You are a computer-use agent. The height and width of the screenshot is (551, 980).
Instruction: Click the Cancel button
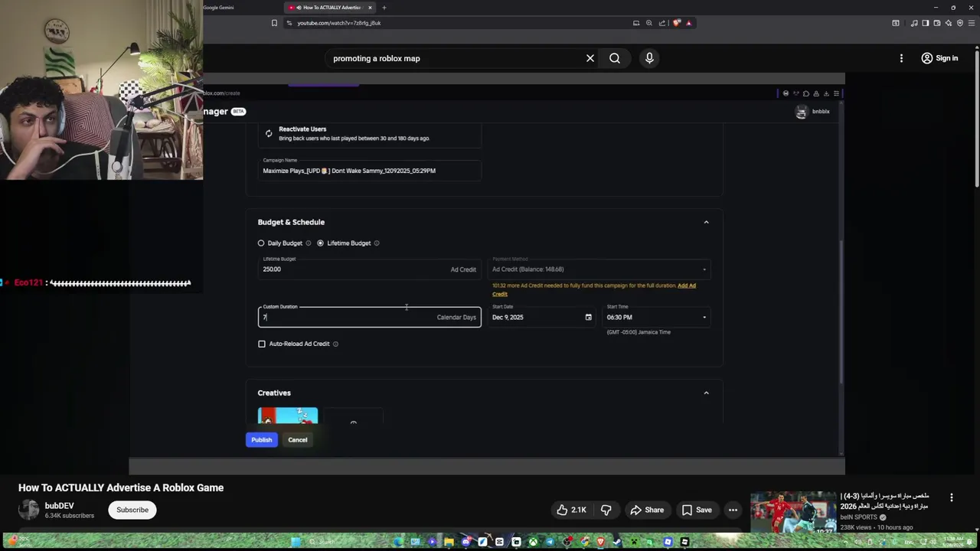click(x=298, y=440)
